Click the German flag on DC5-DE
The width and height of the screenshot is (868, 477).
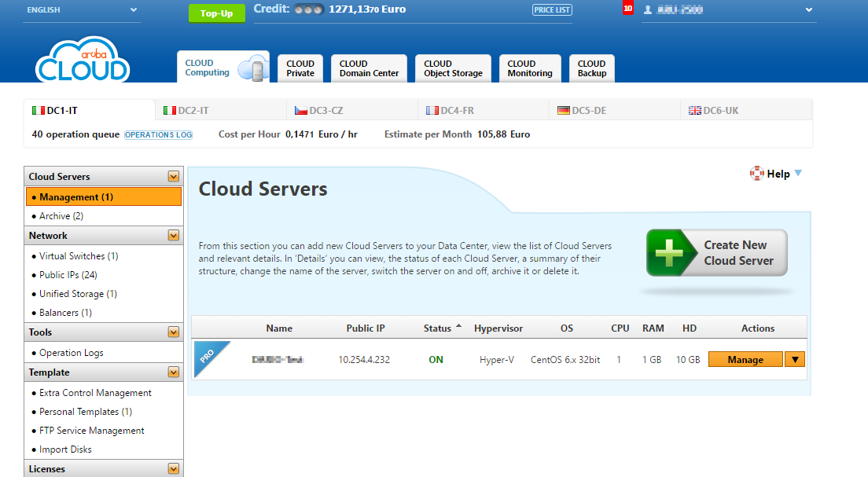point(564,111)
